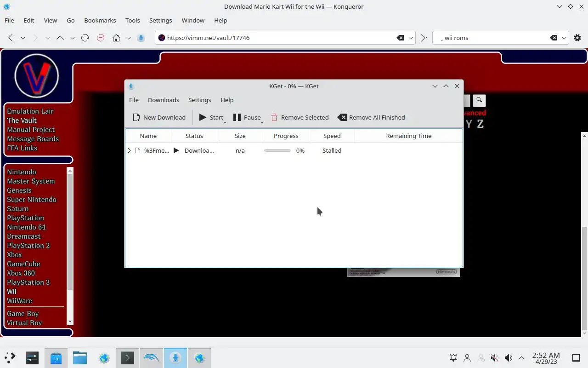Open the search box history dropdown
This screenshot has height=368, width=588.
coord(564,38)
